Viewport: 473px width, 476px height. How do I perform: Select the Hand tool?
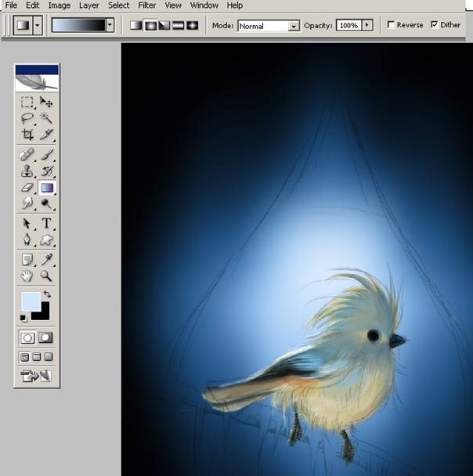click(27, 276)
